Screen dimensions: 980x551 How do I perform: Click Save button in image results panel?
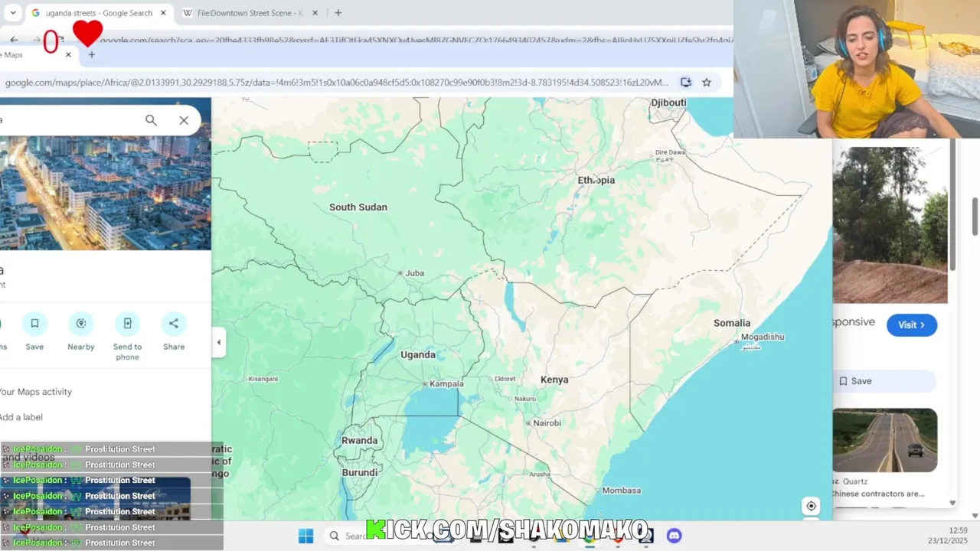click(884, 381)
